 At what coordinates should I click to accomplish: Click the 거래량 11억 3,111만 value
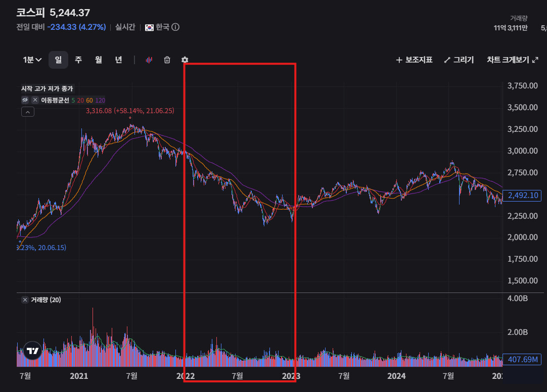511,28
